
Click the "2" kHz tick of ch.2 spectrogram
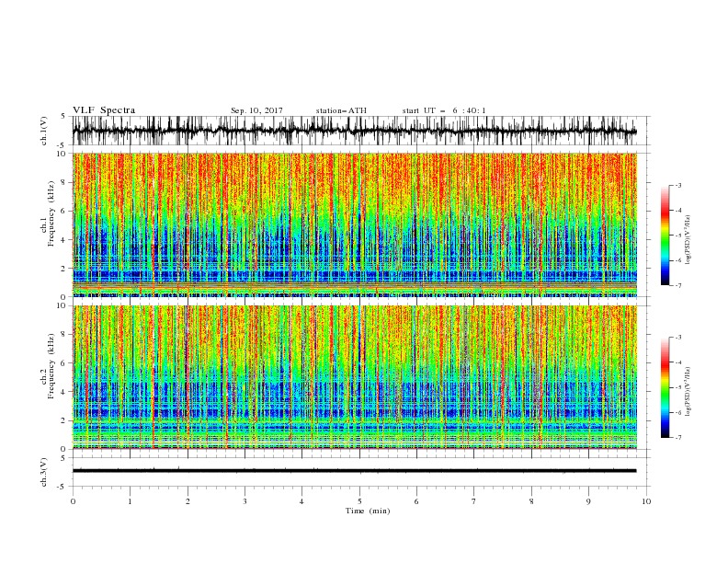tap(63, 420)
